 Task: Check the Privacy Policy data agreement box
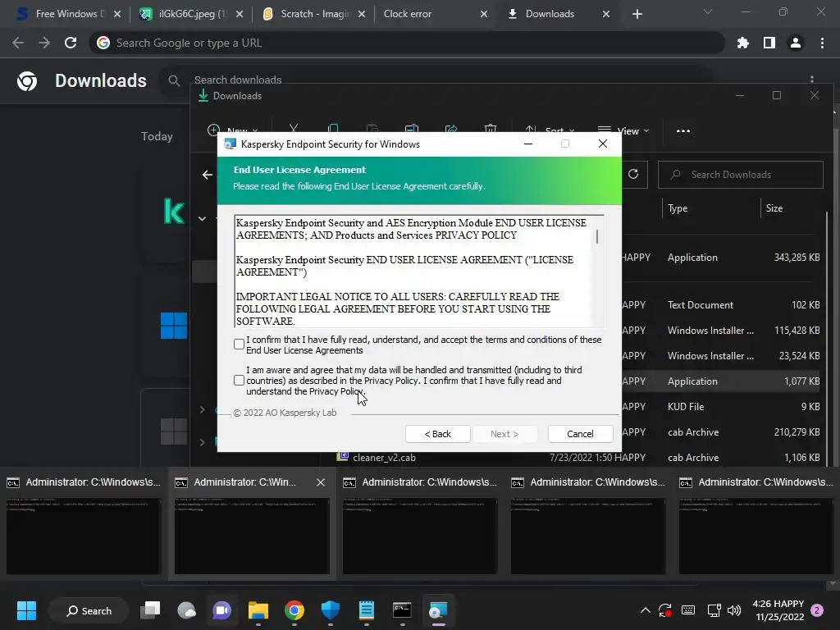point(239,381)
